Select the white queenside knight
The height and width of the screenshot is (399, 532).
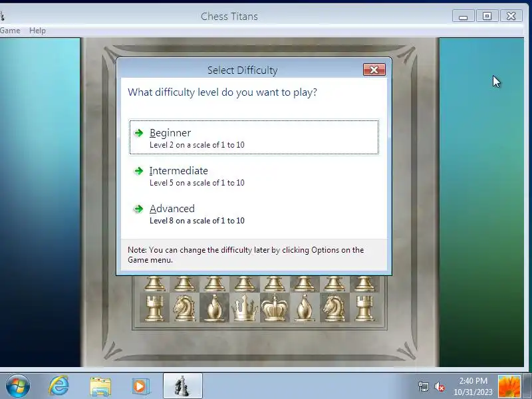coord(184,308)
